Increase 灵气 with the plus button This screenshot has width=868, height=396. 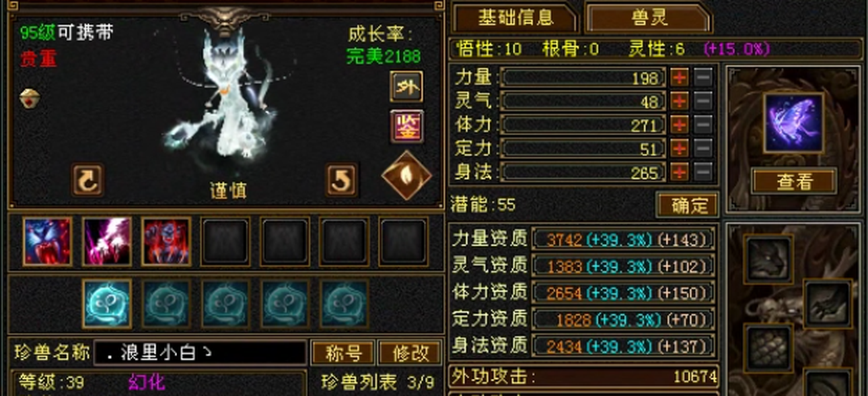tap(679, 101)
